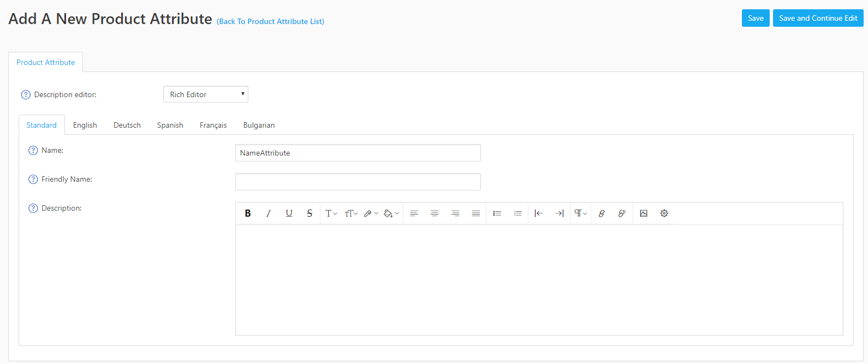Apply italic formatting to text

pos(269,213)
